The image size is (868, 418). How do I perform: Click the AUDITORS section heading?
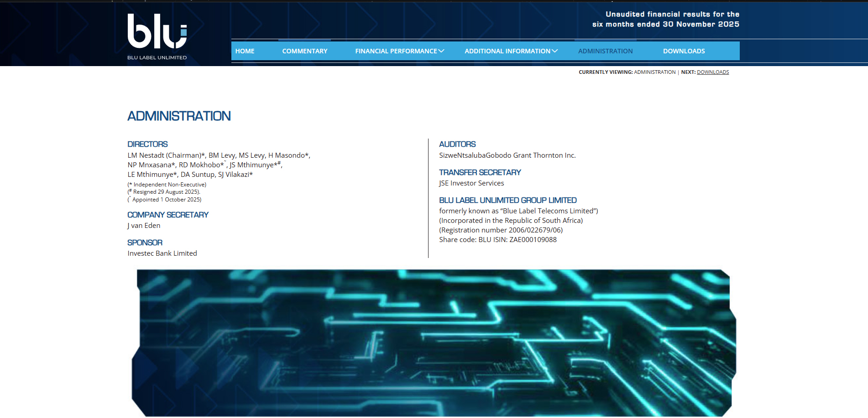[457, 144]
